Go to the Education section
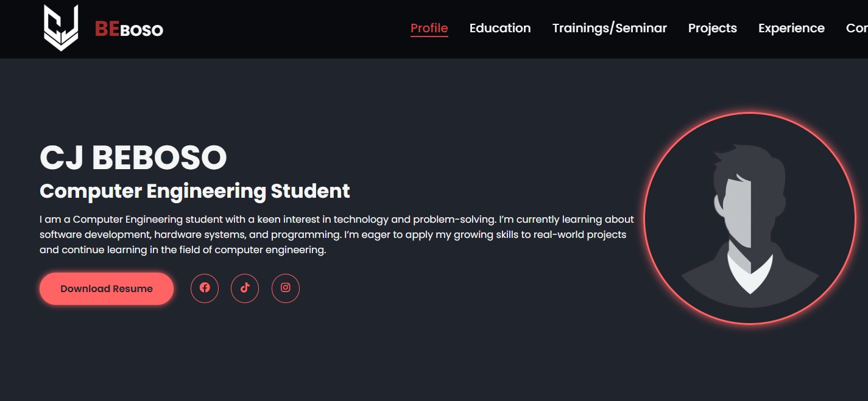Viewport: 868px width, 401px height. [x=500, y=28]
